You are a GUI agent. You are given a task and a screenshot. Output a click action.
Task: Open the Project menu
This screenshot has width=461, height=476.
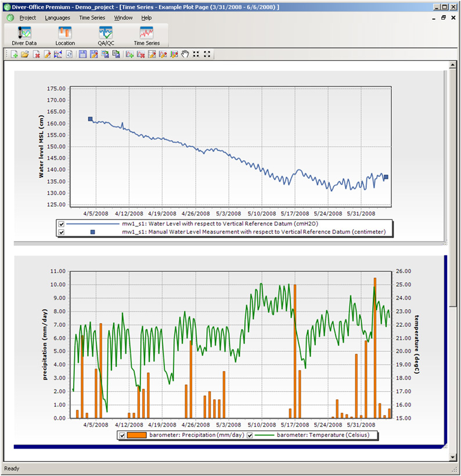click(x=28, y=18)
